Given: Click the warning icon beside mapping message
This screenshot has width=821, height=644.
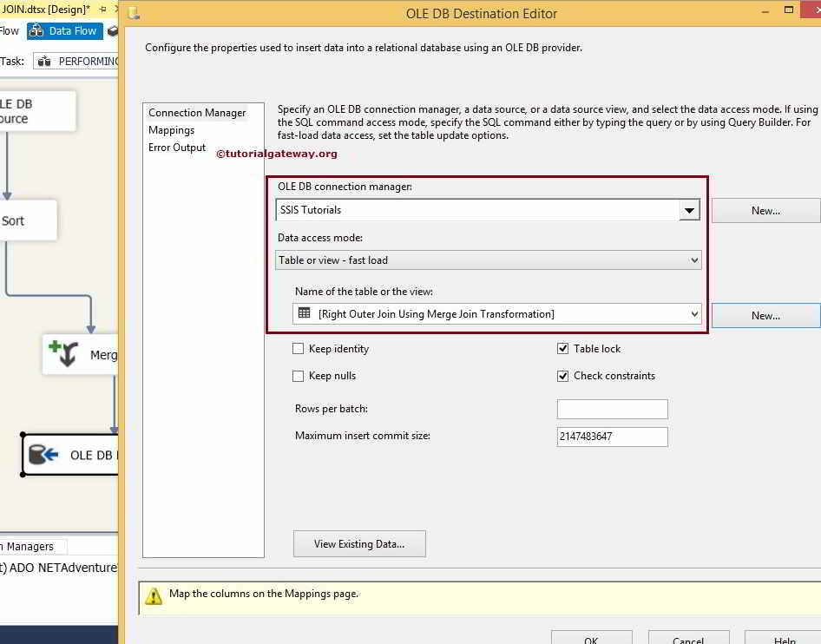Looking at the screenshot, I should (x=154, y=596).
